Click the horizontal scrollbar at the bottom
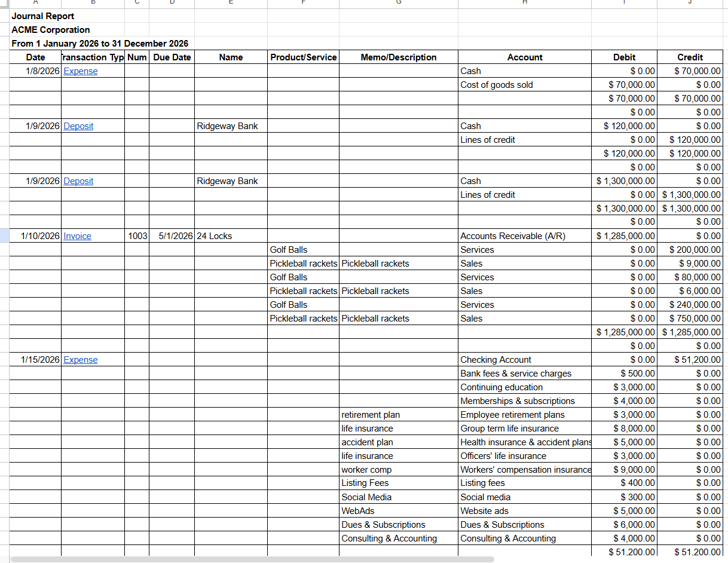 [x=252, y=559]
